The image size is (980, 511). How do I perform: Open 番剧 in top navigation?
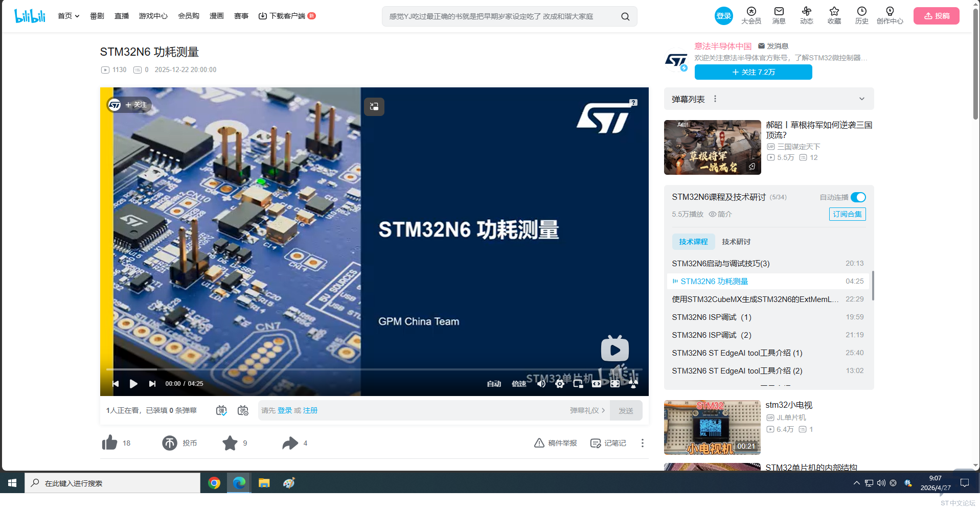pyautogui.click(x=97, y=16)
